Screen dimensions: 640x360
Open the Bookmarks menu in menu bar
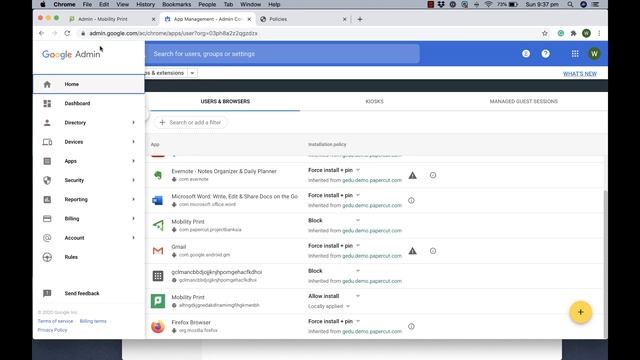(176, 4)
